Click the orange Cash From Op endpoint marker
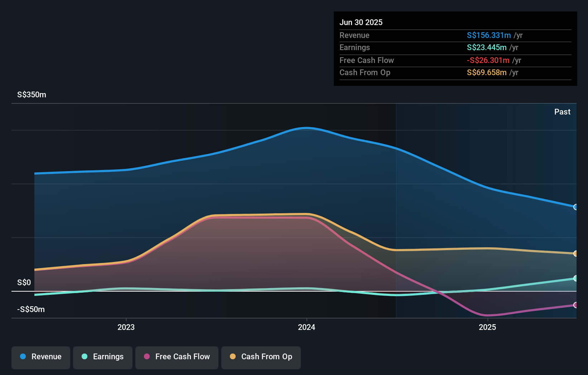The width and height of the screenshot is (588, 375). 575,253
